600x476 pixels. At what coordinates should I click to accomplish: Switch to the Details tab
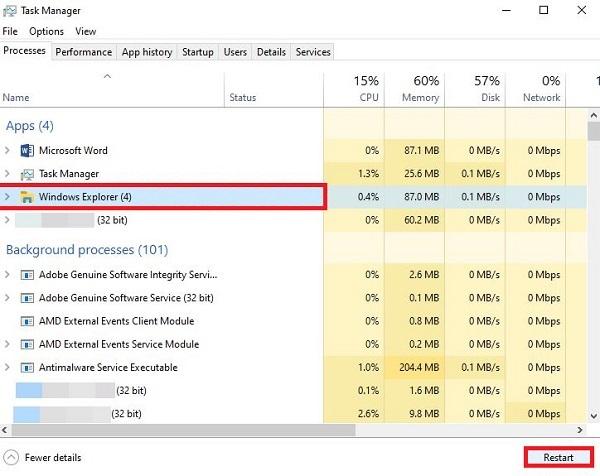tap(271, 52)
